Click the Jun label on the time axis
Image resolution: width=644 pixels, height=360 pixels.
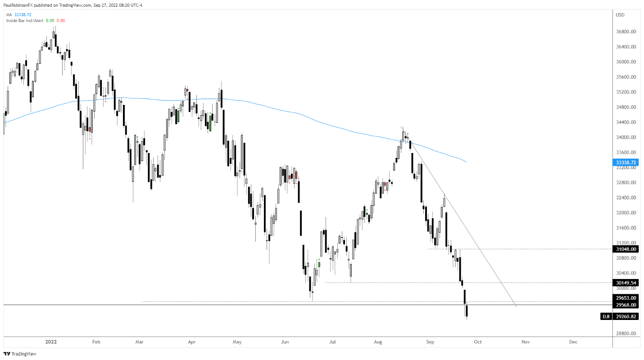click(285, 342)
